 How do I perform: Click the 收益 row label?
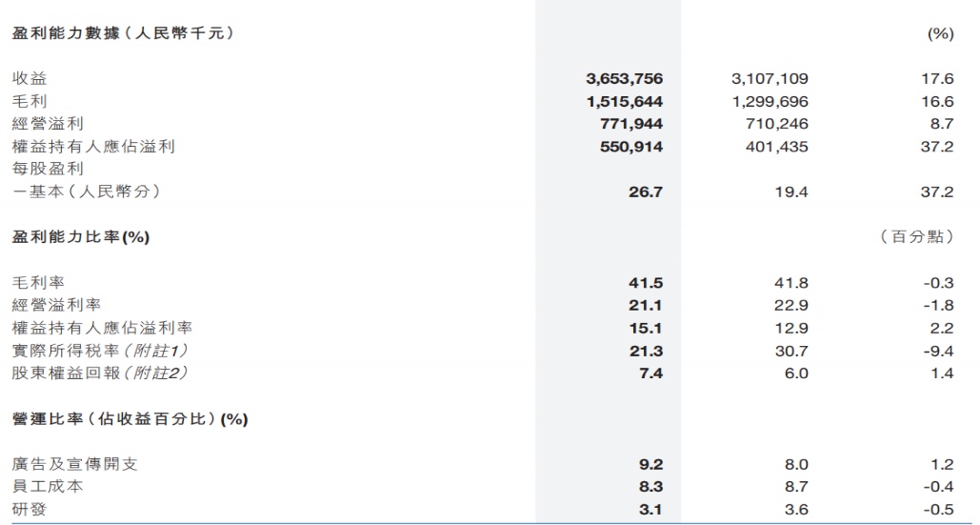coord(30,79)
